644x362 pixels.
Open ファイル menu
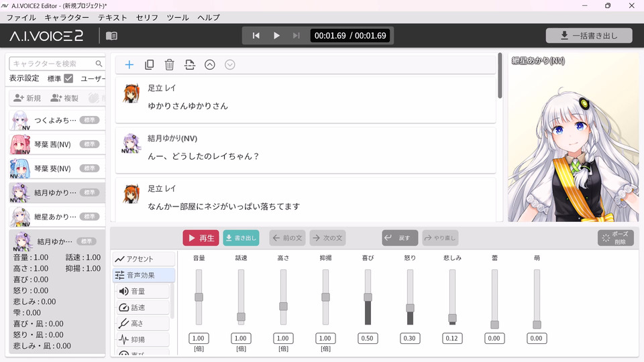click(x=21, y=17)
